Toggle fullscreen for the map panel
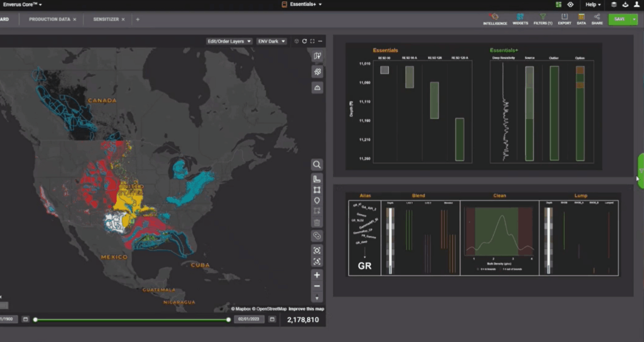The height and width of the screenshot is (342, 644). [312, 41]
